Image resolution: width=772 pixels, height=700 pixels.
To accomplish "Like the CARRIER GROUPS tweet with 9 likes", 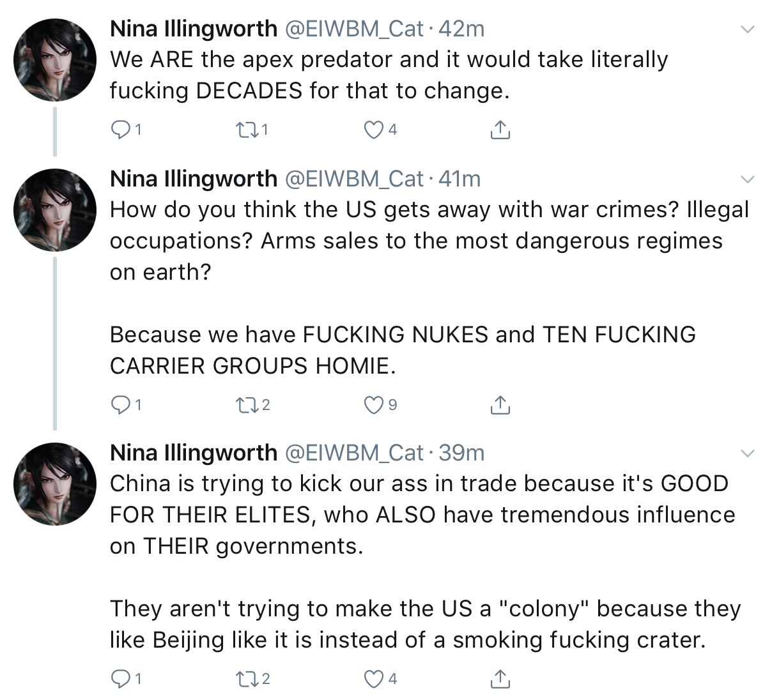I will tap(373, 405).
